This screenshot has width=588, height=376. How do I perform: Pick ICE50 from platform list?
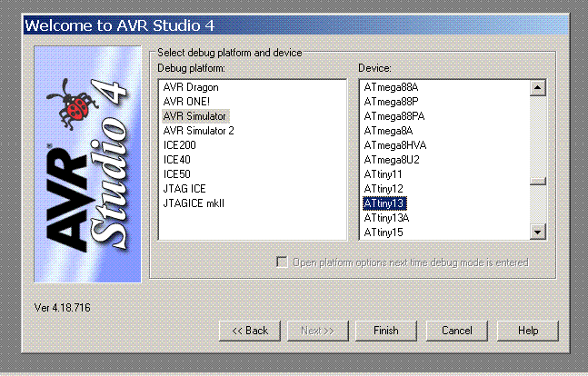177,174
